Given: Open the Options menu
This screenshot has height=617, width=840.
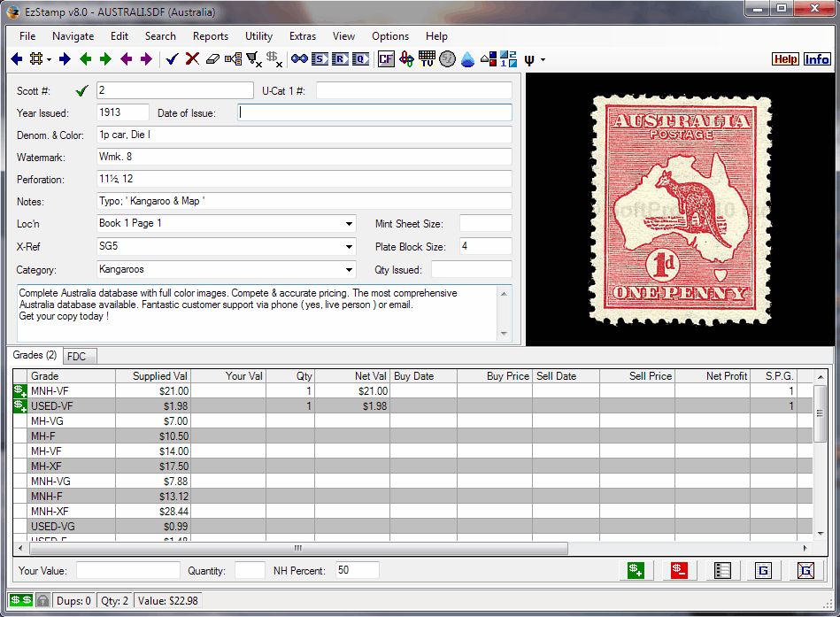Looking at the screenshot, I should click(390, 36).
